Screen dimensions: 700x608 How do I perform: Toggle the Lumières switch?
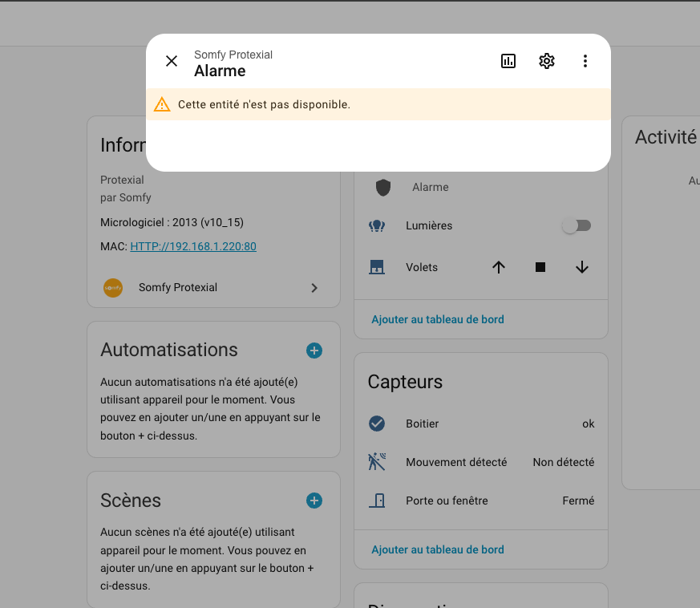(x=577, y=226)
